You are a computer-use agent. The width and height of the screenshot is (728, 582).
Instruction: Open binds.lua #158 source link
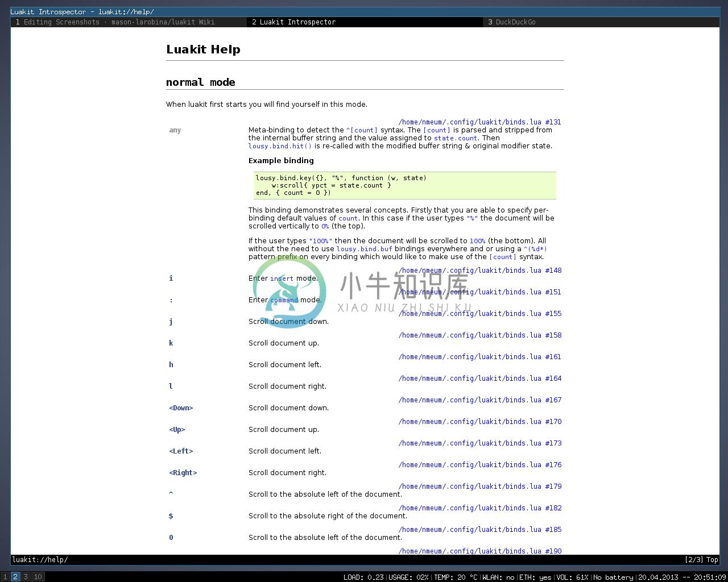click(480, 335)
